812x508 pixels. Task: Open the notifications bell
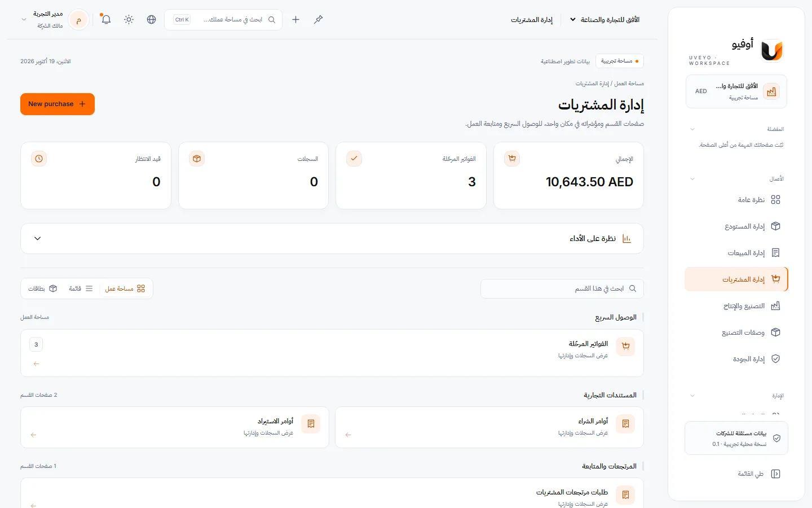pos(106,20)
